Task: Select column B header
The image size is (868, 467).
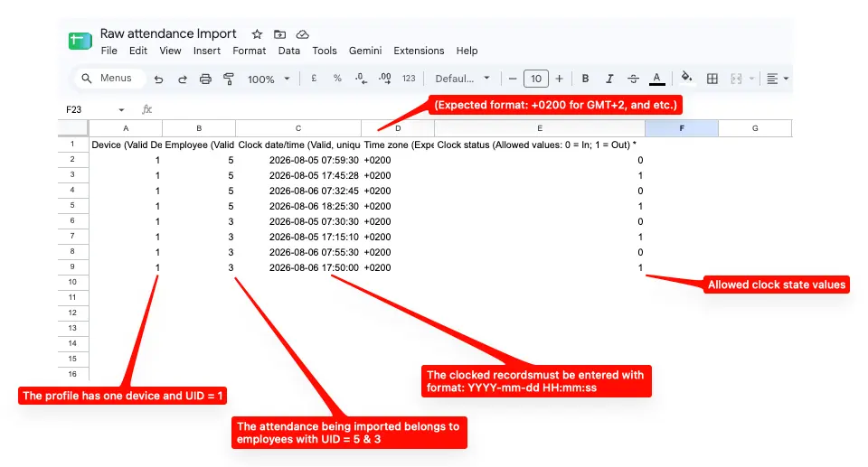Action: (x=199, y=128)
